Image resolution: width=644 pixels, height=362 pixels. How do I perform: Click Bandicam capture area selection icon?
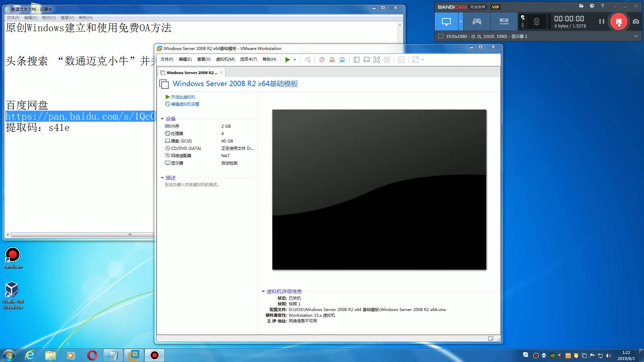441,36
